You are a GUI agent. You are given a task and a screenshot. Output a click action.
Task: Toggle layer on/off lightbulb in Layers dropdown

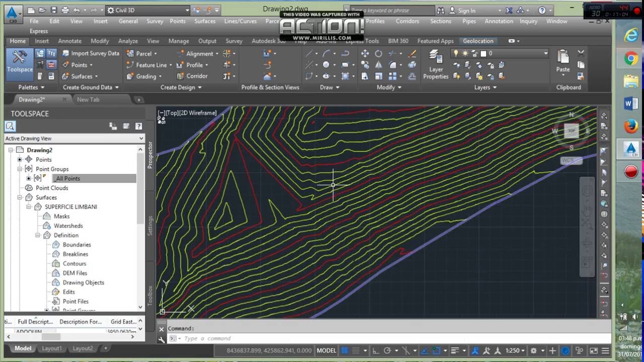456,53
